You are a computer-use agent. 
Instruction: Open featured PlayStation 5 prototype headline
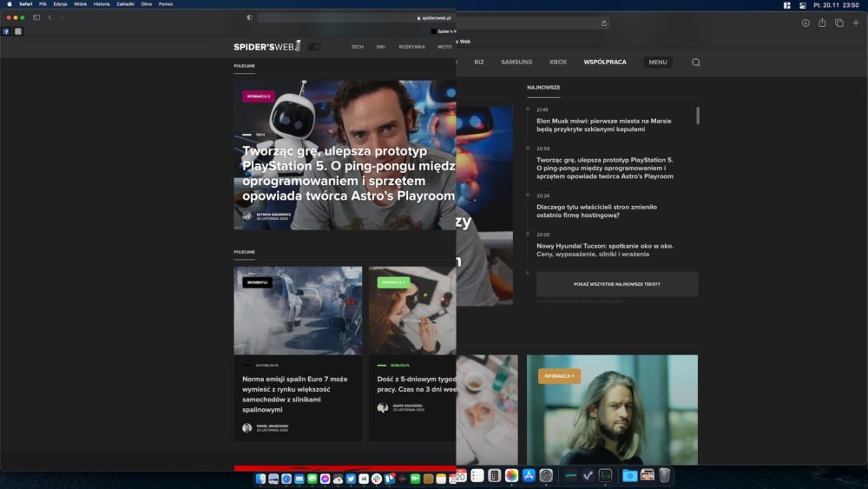click(x=349, y=174)
